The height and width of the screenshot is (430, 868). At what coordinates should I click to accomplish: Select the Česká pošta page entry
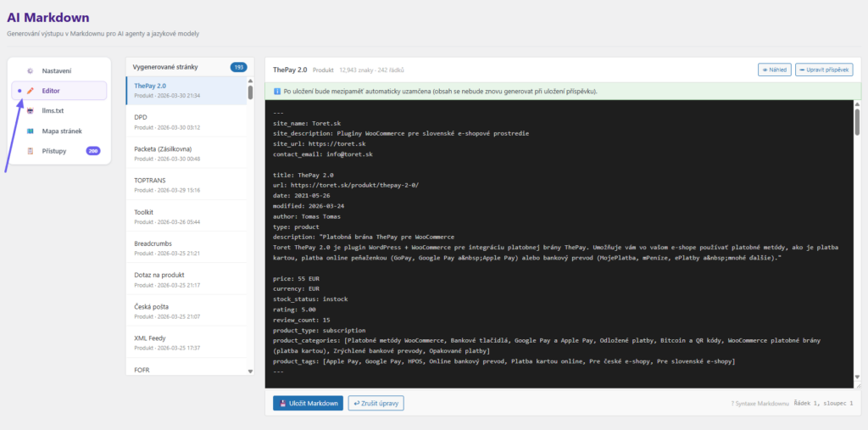pyautogui.click(x=186, y=311)
